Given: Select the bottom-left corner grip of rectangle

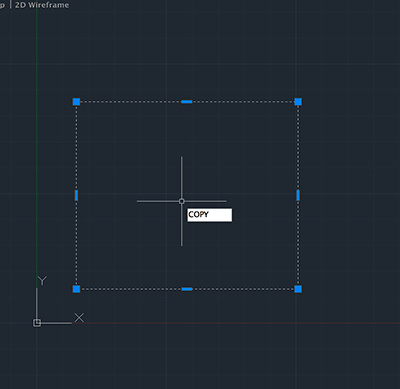Looking at the screenshot, I should [x=76, y=289].
